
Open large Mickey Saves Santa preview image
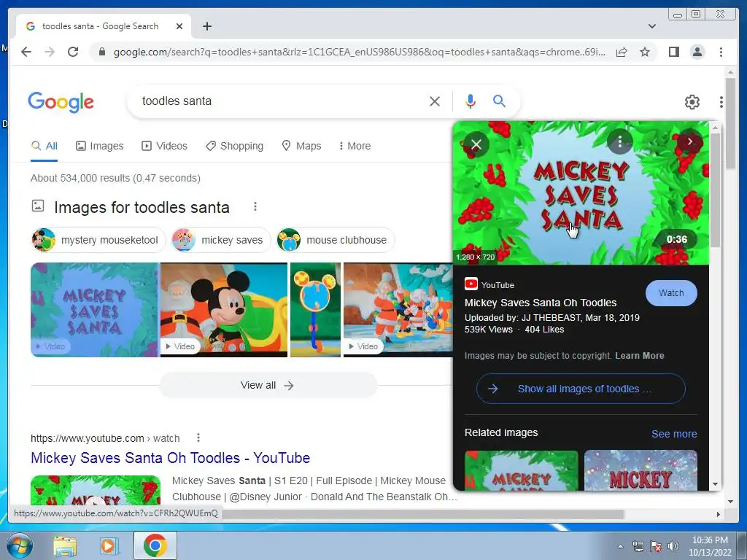pyautogui.click(x=581, y=192)
